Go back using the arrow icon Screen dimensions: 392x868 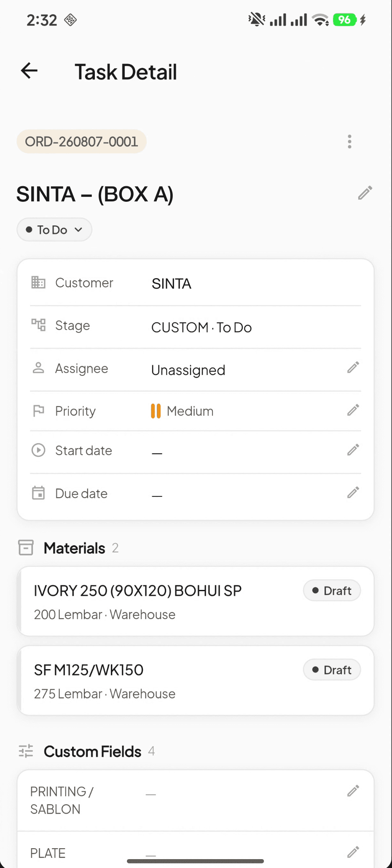coord(29,71)
